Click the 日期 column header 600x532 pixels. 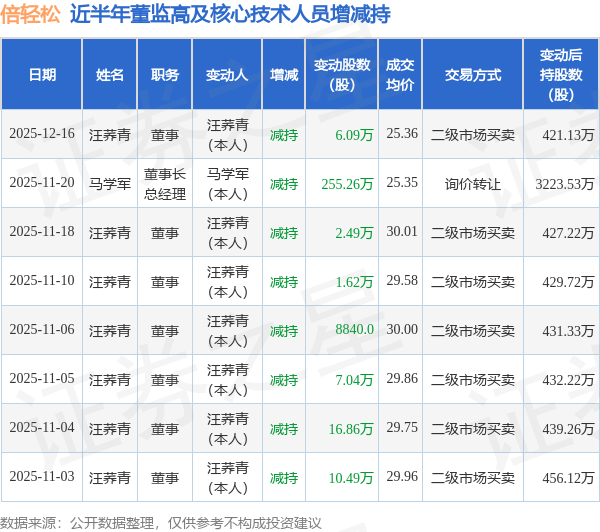(x=42, y=75)
